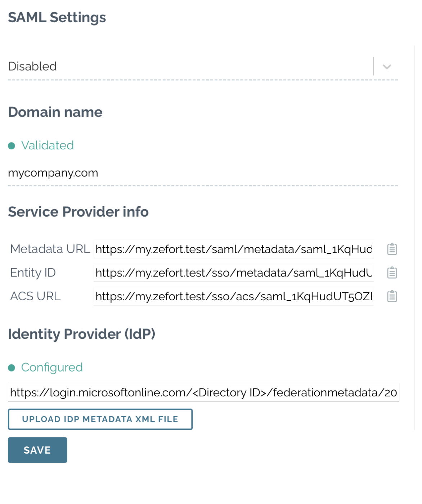Viewport: 422px width, 504px height.
Task: Click the IdP federation metadata URL field
Action: tap(204, 392)
